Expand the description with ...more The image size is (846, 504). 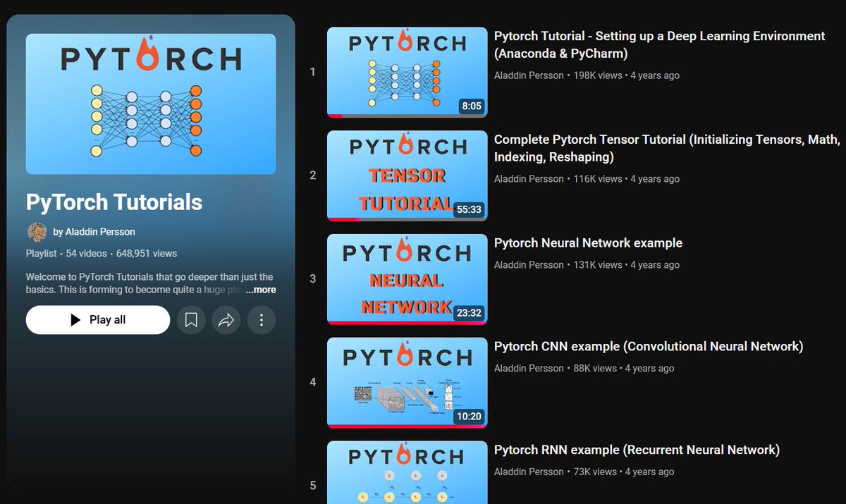click(x=260, y=290)
